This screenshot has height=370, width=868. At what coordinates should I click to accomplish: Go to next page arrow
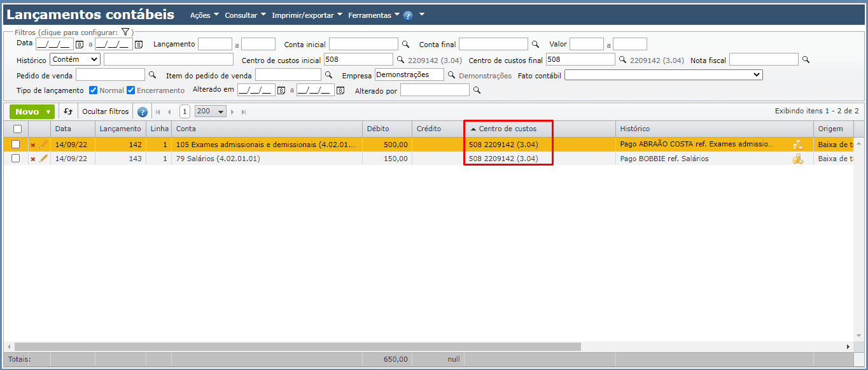point(232,112)
